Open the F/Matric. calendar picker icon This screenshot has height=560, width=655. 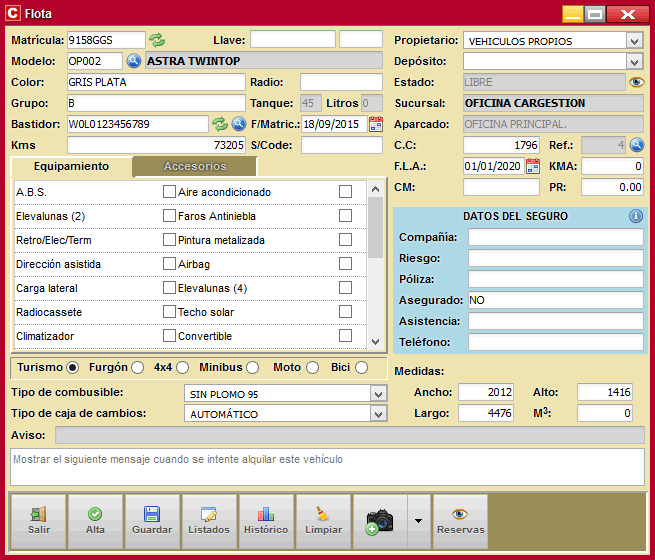376,124
